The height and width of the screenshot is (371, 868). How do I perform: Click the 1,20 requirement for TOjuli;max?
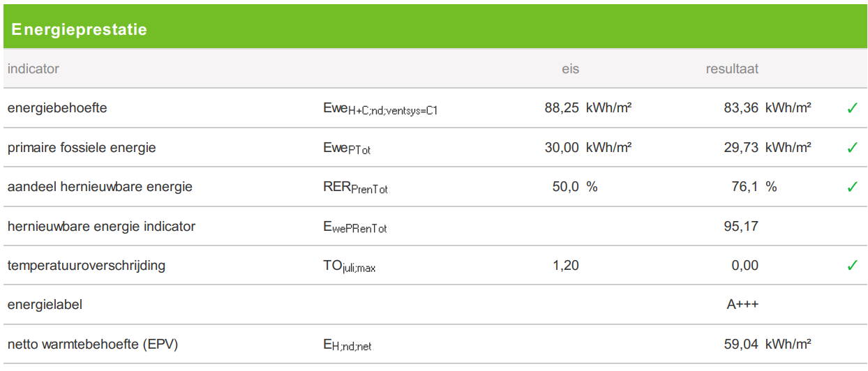coord(566,266)
